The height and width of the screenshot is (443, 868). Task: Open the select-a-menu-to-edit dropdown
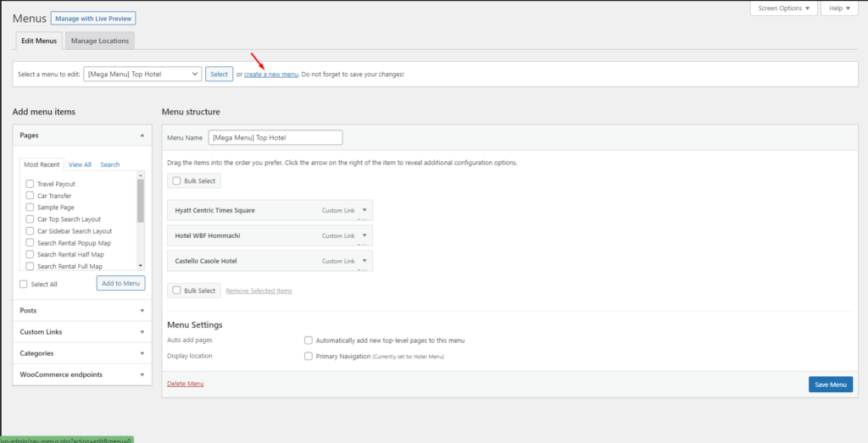click(142, 75)
